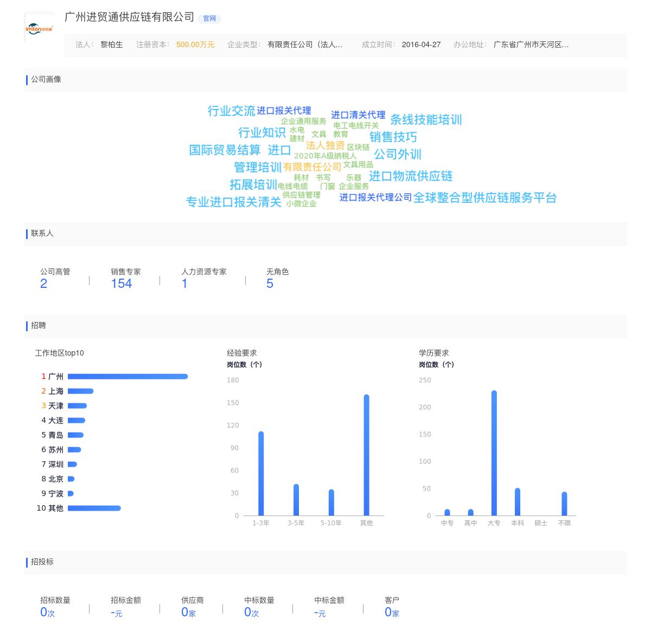Select the tag 销售技巧
The image size is (651, 644).
pos(393,137)
